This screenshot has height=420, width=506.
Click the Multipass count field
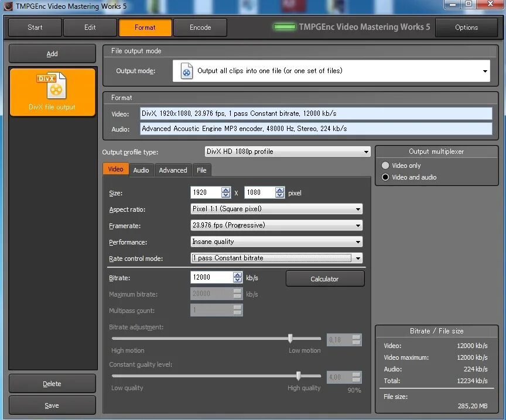[211, 310]
